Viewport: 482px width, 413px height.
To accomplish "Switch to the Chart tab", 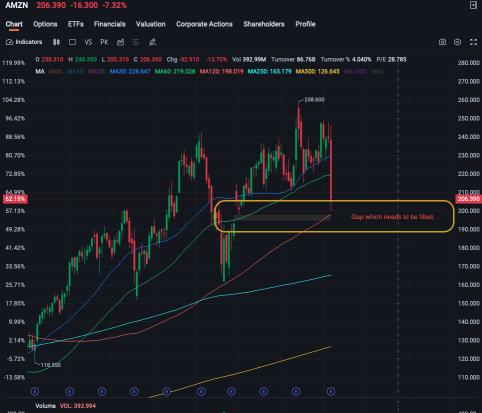I will coord(14,24).
